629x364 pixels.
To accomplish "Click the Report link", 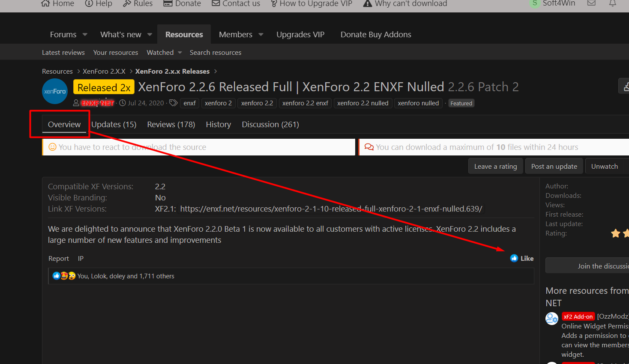I will (59, 258).
